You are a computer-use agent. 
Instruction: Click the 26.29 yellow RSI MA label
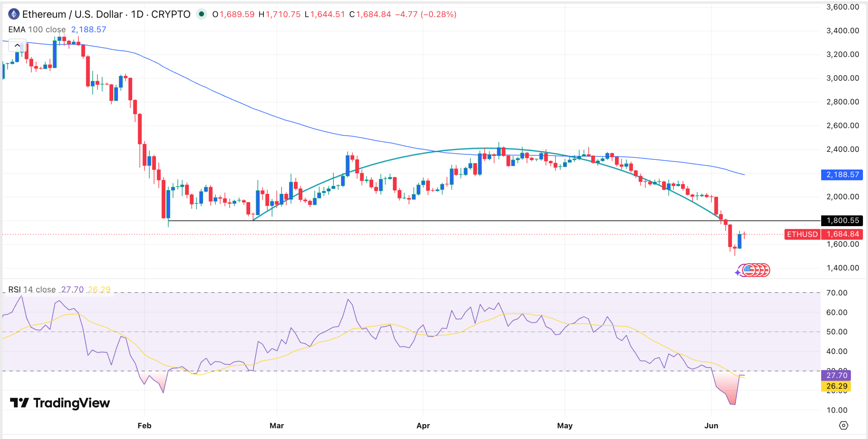point(836,386)
